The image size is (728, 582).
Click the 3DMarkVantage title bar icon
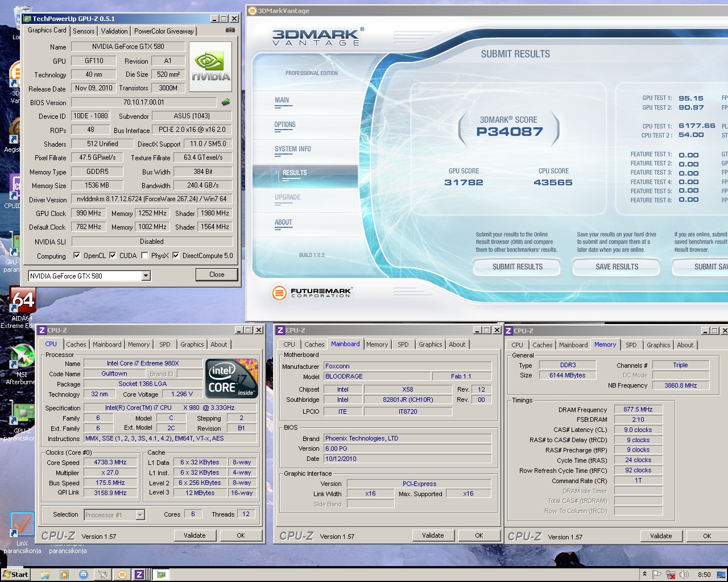pos(253,10)
